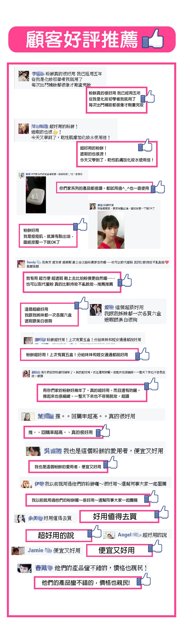Click the 推。。回購率超高 highlighted box
This screenshot has height=644, width=184.
pos(63,432)
